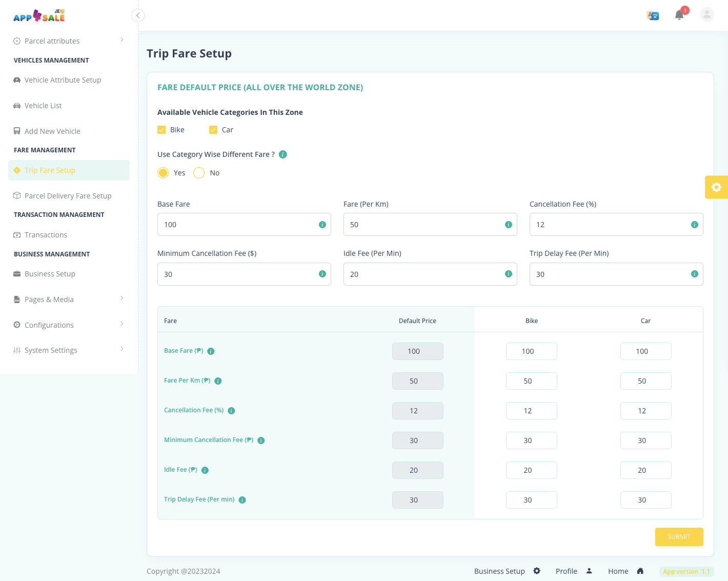Collapse the sidebar with the arrow button
728x581 pixels.
click(138, 15)
